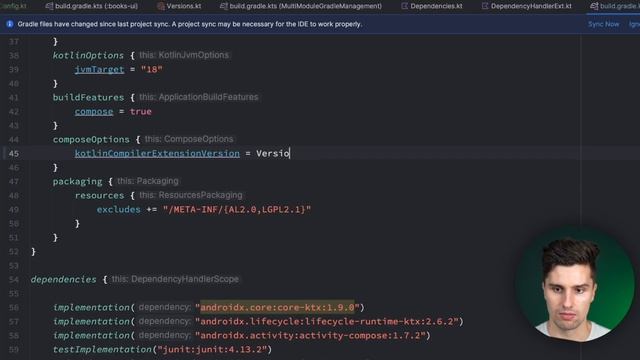Open build.gradle.kts (MultiModuleGradleManagement) tab
Viewport: 640px width, 360px height.
tap(301, 6)
